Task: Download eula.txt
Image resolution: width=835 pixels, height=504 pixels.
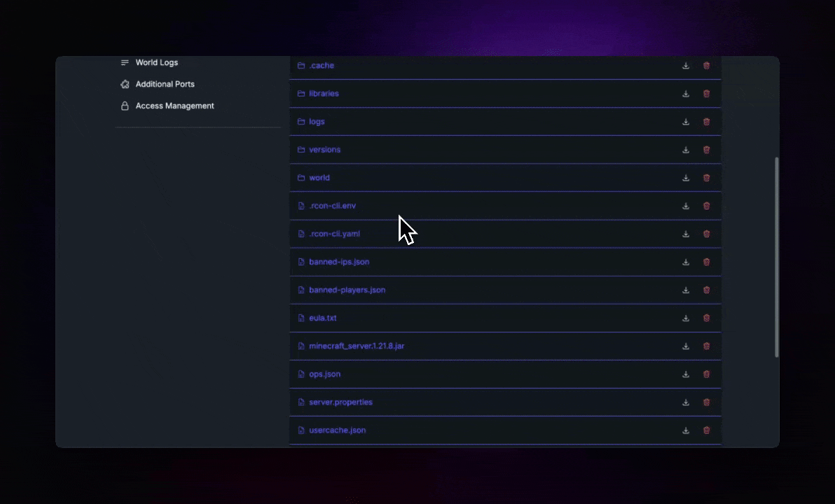Action: (686, 318)
